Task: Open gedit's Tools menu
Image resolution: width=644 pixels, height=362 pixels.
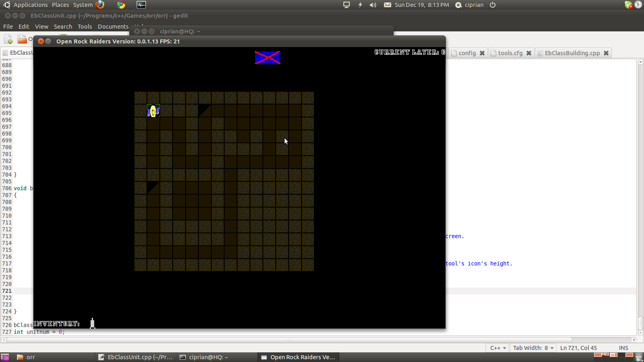Action: pyautogui.click(x=85, y=27)
